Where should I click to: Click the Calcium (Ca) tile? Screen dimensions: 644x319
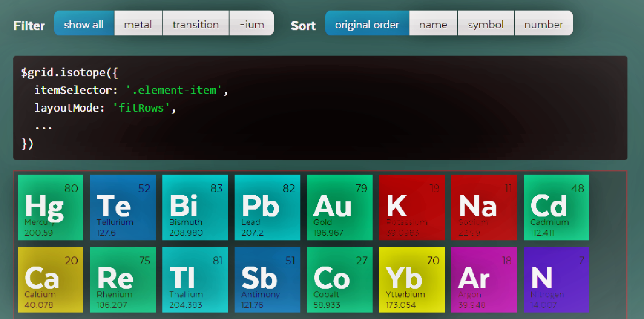(51, 279)
